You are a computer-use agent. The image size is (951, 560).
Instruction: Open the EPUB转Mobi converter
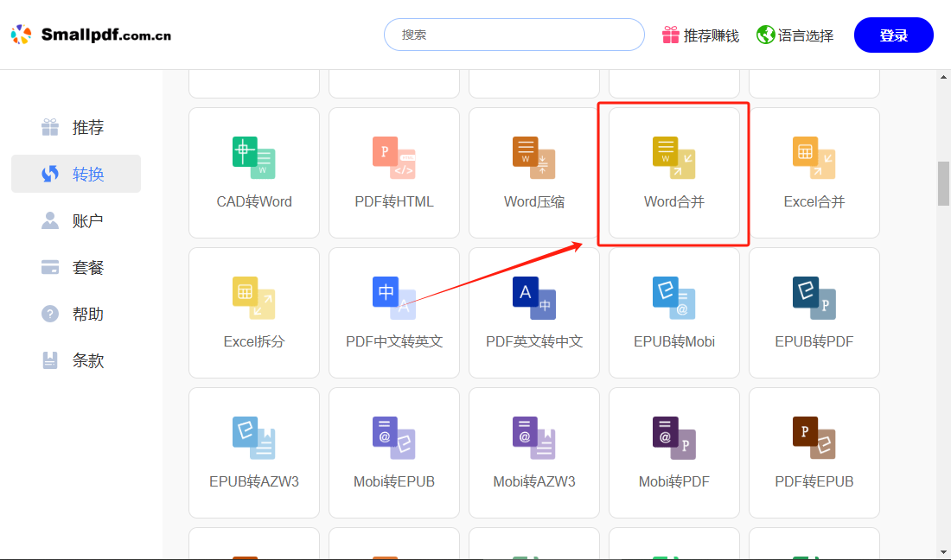(x=673, y=313)
